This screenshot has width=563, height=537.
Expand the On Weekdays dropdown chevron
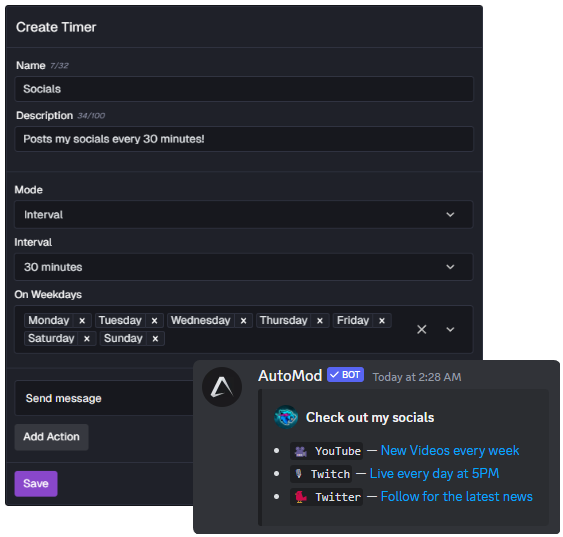pos(450,329)
